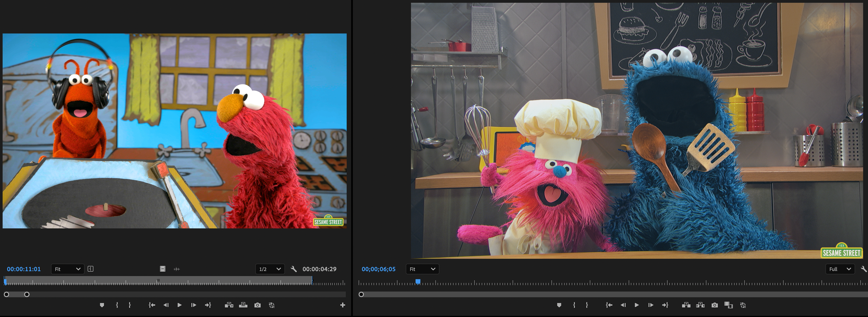Click the right zoom scroll handle in Source monitor
Screen dimensions: 868x317
(27, 294)
